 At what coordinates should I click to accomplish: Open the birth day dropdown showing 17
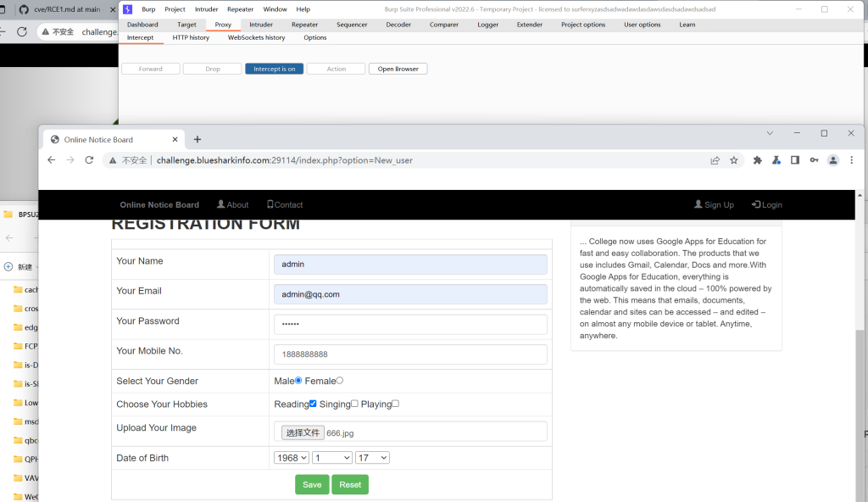pyautogui.click(x=372, y=458)
